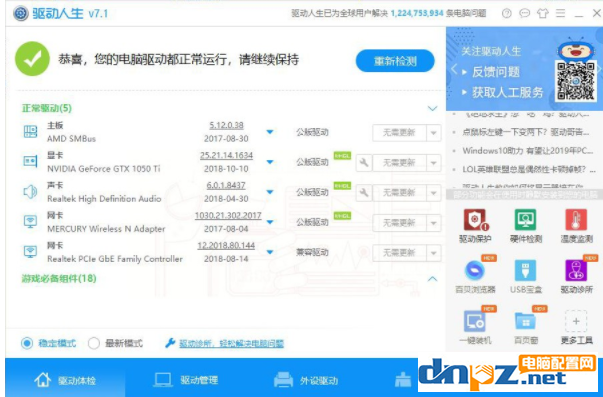Open the LOL英雄联盟 news link

(x=529, y=169)
